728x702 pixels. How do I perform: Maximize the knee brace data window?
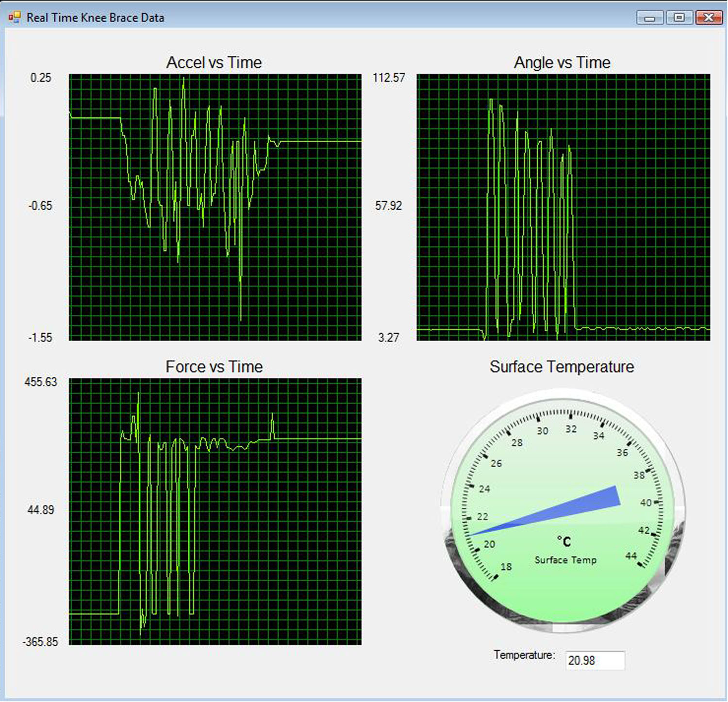[679, 18]
